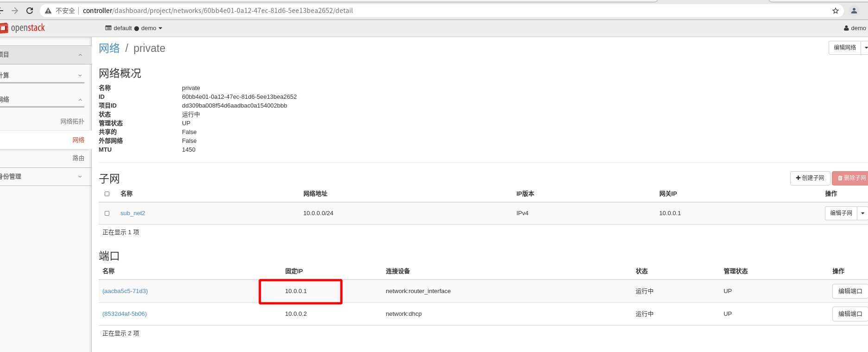Image resolution: width=868 pixels, height=352 pixels.
Task: Click the 网关IP column header
Action: click(x=668, y=194)
